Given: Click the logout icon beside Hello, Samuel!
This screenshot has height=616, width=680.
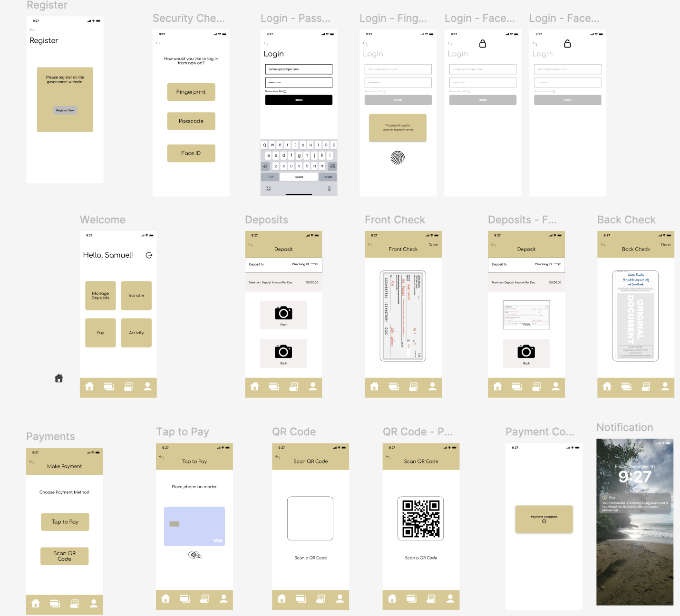Looking at the screenshot, I should [149, 255].
